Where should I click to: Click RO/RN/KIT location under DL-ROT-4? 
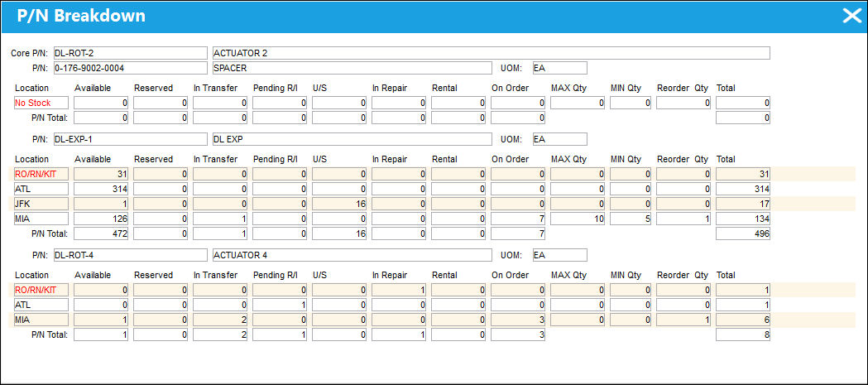point(41,290)
